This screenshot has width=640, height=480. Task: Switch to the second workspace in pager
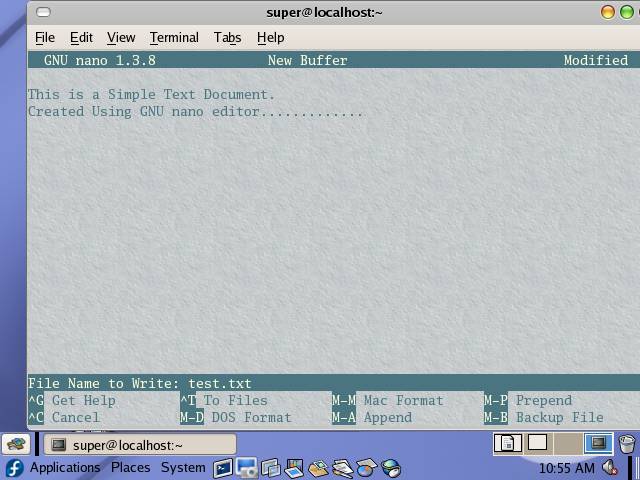[x=538, y=443]
